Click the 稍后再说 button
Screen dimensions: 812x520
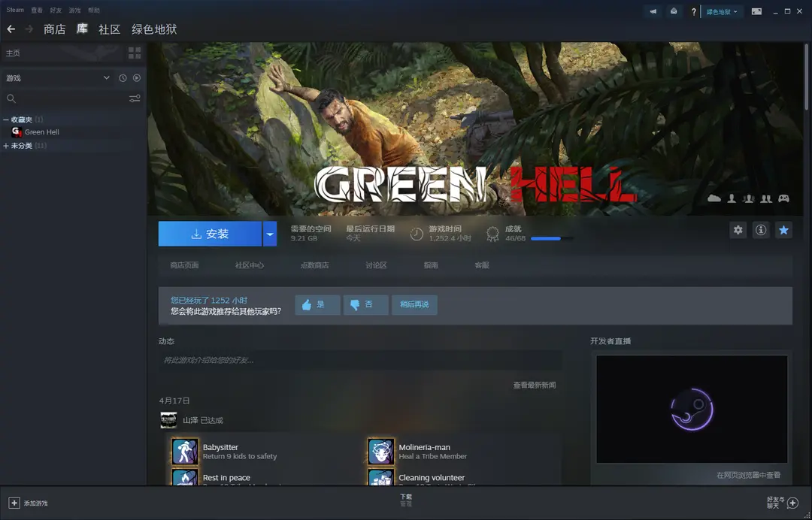tap(414, 305)
